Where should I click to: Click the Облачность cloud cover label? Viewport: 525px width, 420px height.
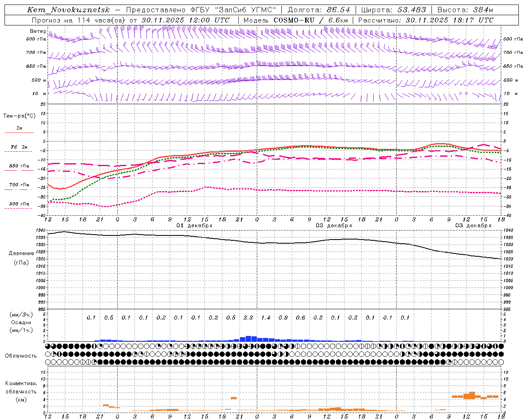(21, 356)
